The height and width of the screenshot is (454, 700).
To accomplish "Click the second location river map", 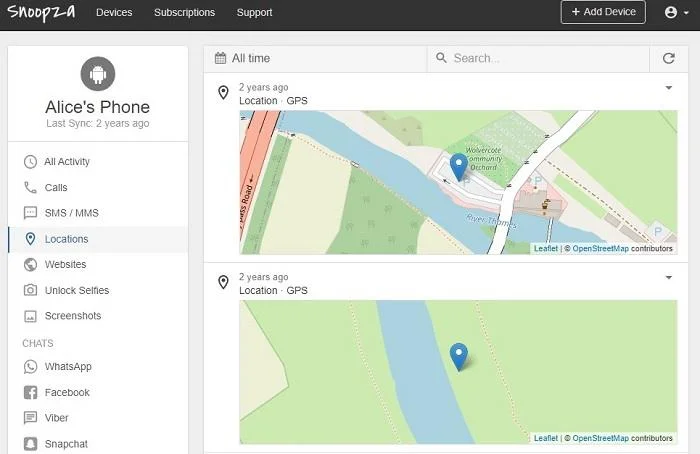I will coord(458,372).
